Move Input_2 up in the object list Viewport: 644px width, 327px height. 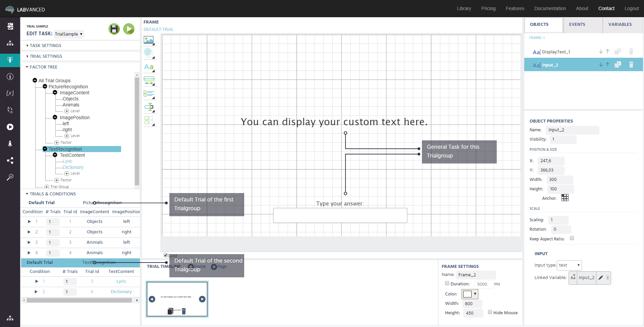607,64
